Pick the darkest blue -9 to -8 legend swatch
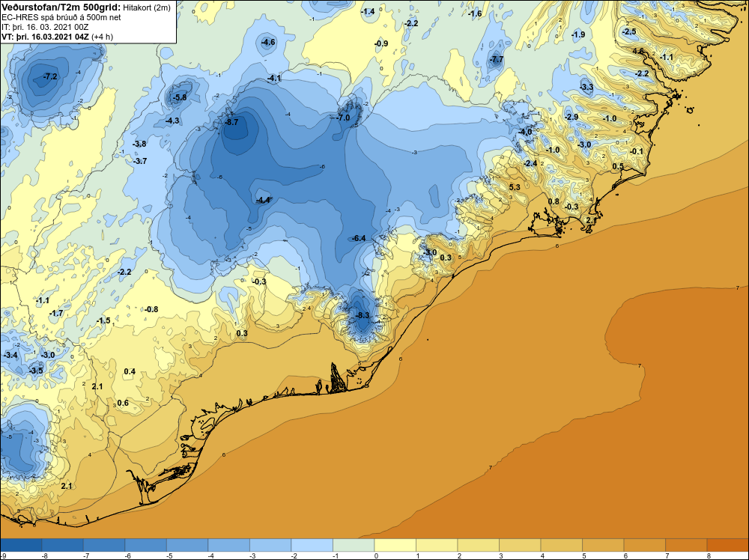The width and height of the screenshot is (749, 560). pyautogui.click(x=21, y=545)
